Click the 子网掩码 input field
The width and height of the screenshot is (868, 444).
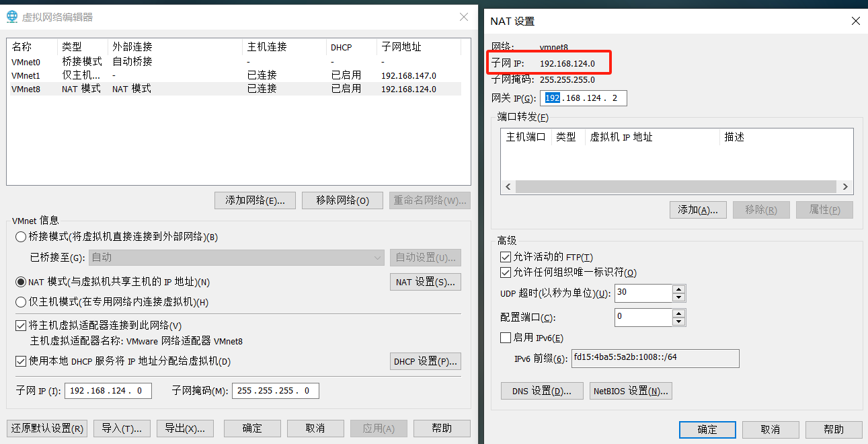coord(275,391)
